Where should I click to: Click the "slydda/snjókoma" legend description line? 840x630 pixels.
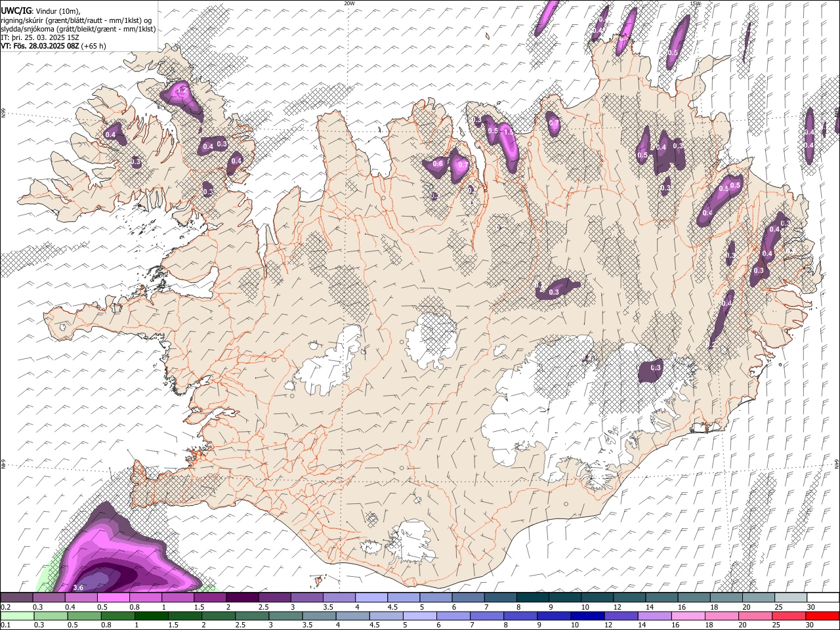[78, 29]
